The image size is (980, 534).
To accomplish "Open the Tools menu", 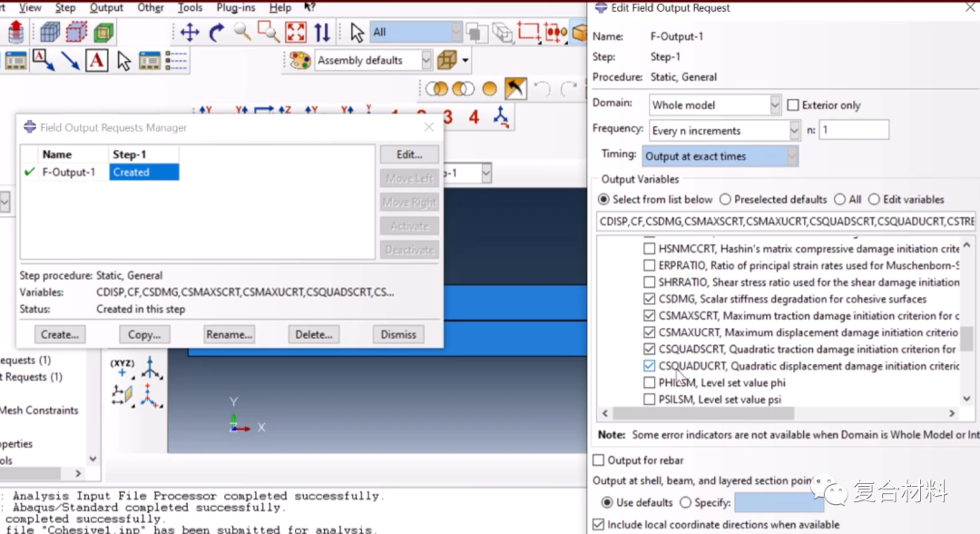I will pyautogui.click(x=190, y=7).
